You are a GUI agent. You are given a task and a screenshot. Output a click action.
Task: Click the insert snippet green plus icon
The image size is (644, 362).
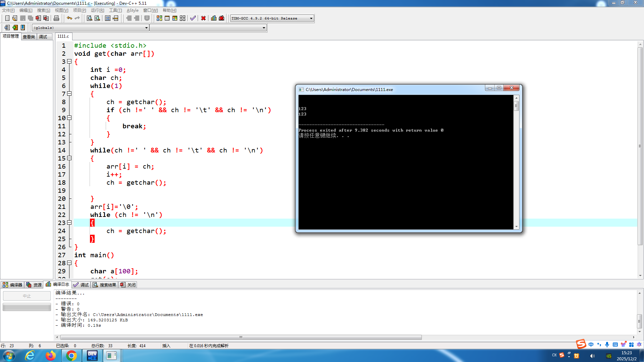coord(15,28)
